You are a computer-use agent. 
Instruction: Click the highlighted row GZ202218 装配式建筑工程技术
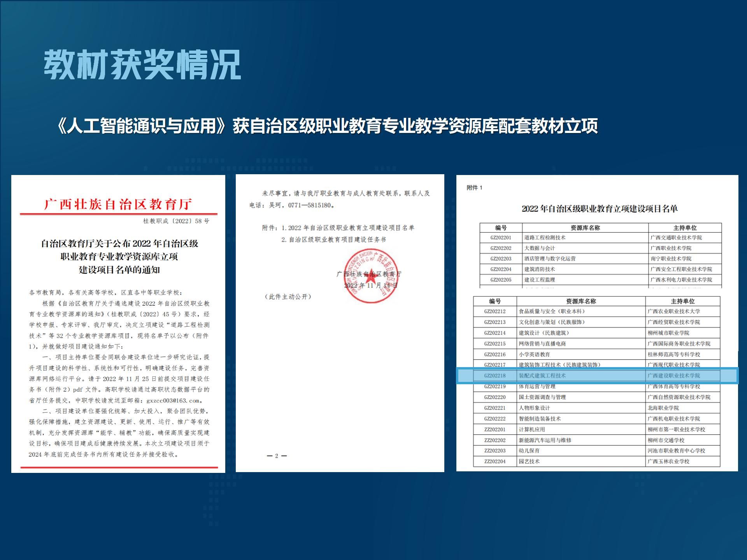pyautogui.click(x=542, y=376)
